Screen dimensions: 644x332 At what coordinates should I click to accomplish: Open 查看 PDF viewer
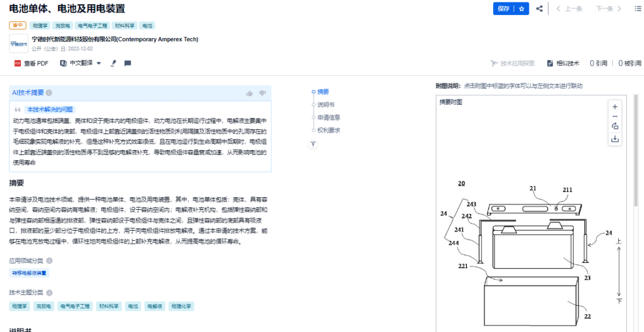(x=31, y=63)
